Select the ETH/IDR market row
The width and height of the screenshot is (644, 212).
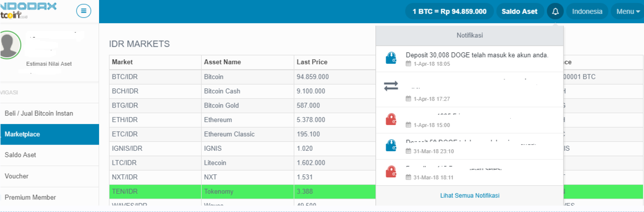[x=243, y=120]
